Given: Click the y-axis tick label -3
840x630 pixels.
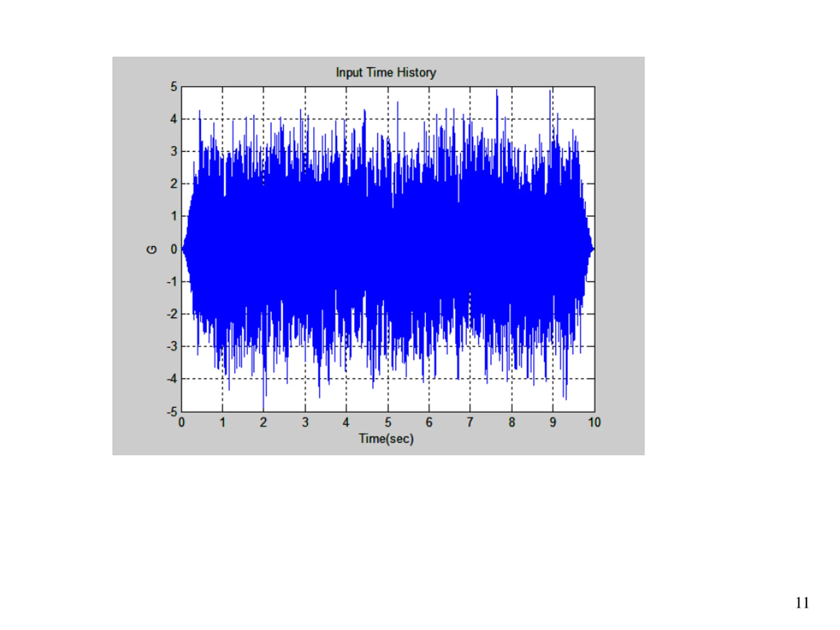Looking at the screenshot, I should [x=172, y=346].
